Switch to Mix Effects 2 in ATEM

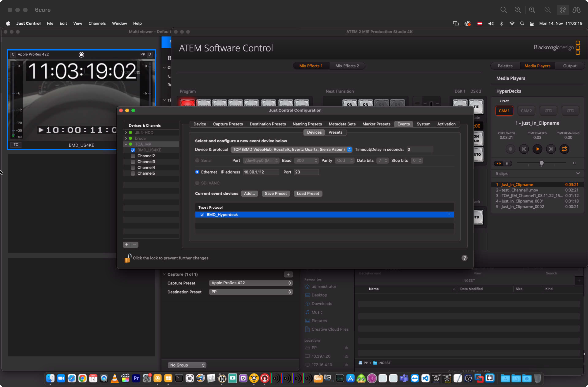[347, 66]
